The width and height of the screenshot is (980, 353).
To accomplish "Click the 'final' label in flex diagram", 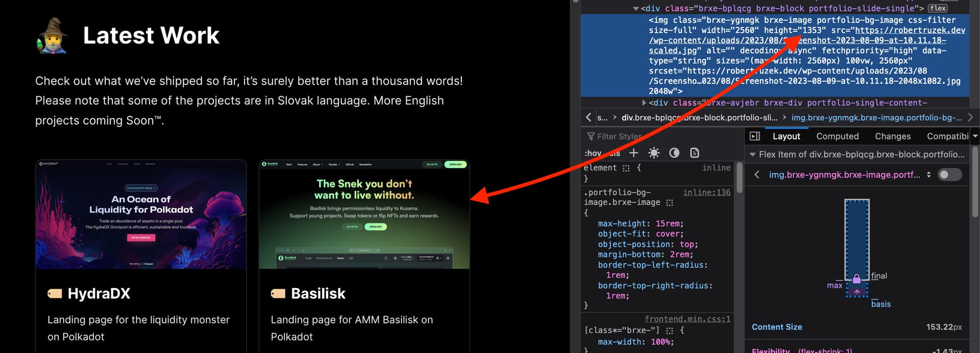I will (x=879, y=276).
